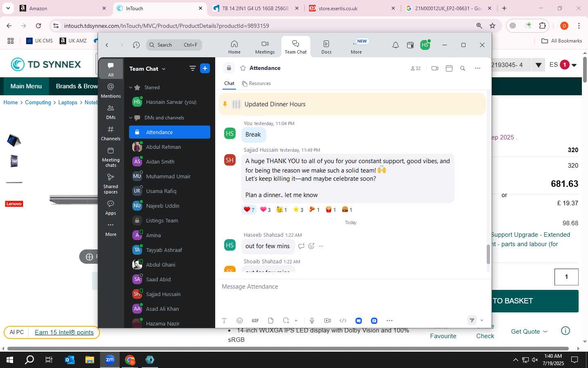View the 32 members of Attendance
The height and width of the screenshot is (368, 588).
[416, 68]
